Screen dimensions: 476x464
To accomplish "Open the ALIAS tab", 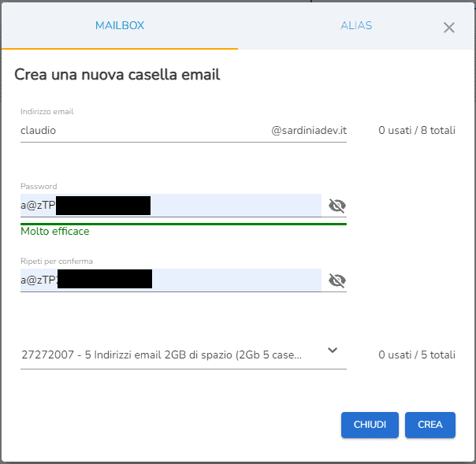I will tap(356, 26).
